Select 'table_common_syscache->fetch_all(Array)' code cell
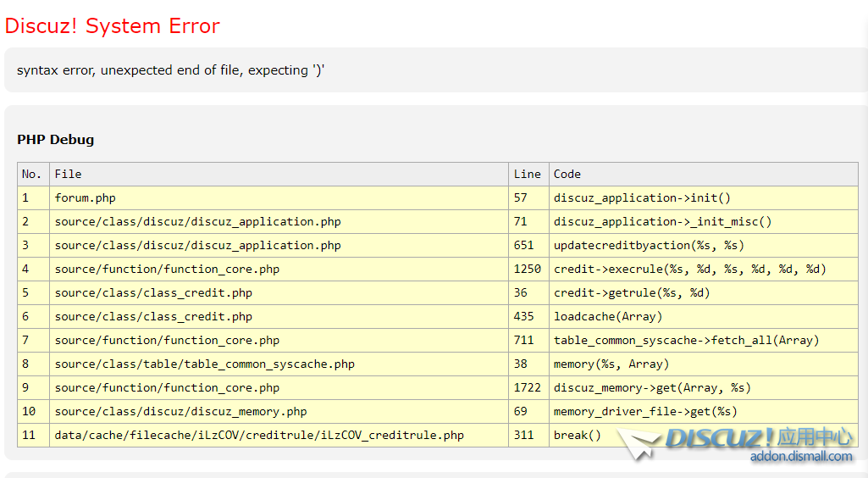The width and height of the screenshot is (868, 478). pos(704,341)
